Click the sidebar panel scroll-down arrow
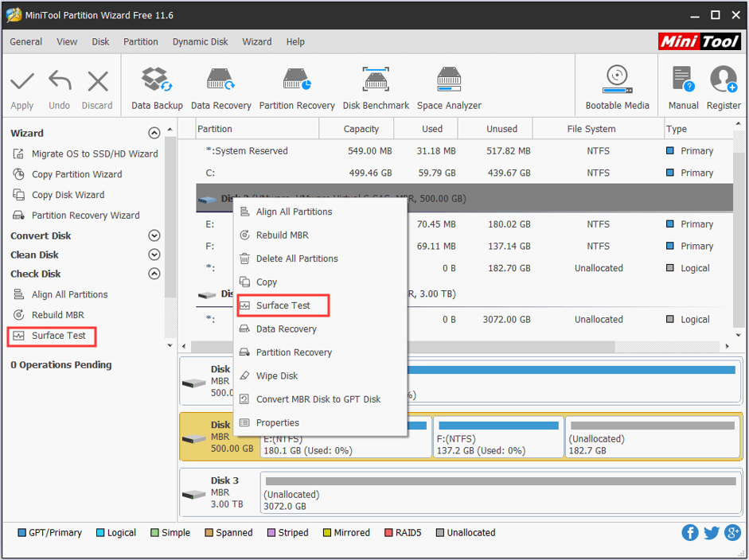This screenshot has width=749, height=560. pos(170,345)
